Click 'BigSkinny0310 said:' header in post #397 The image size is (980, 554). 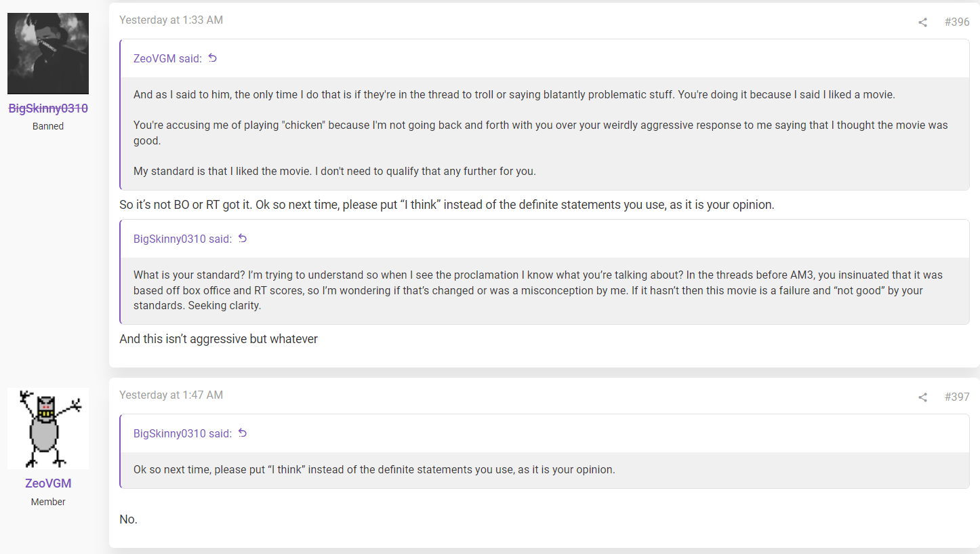182,433
